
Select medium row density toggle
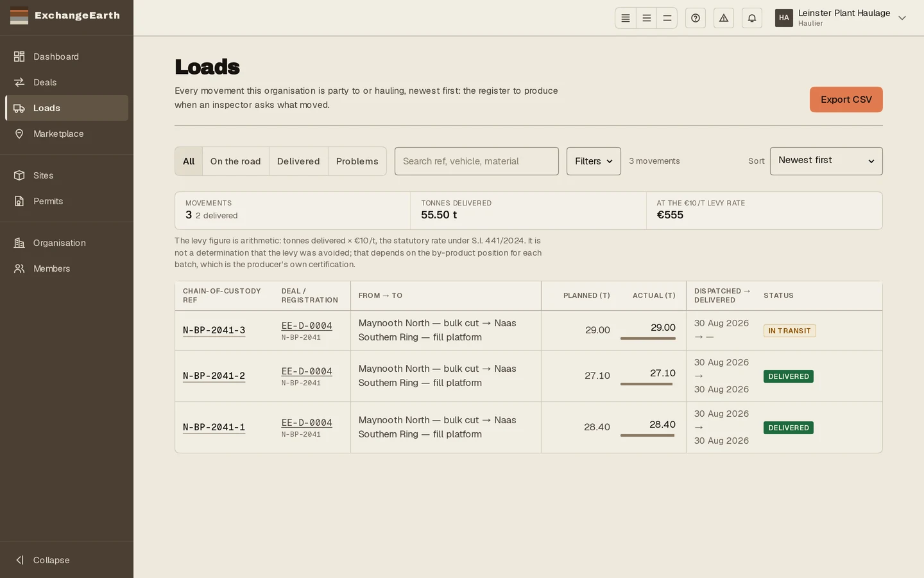coord(646,18)
